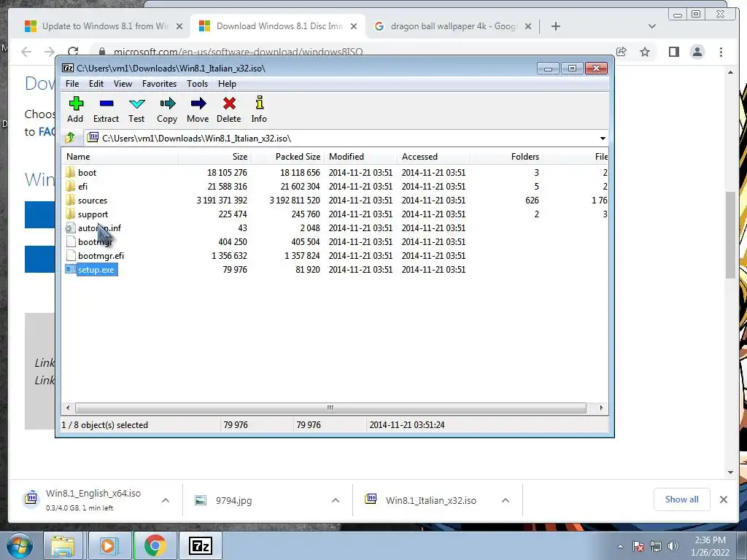Share this page via Chrome share icon
747x560 pixels.
622,52
